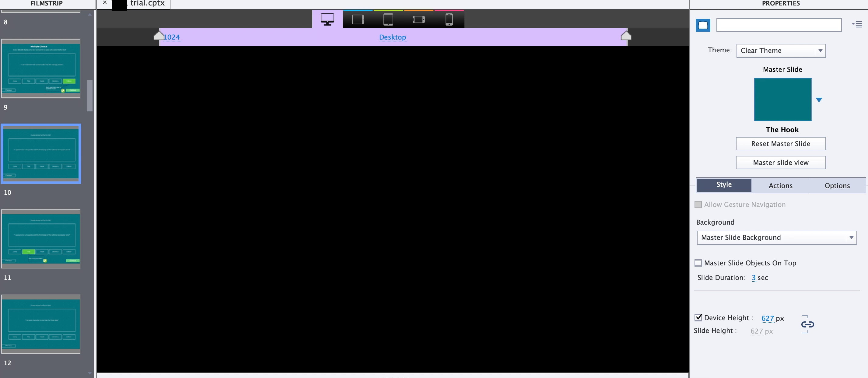
Task: Switch to mobile landscape breakpoint icon
Action: tap(418, 19)
